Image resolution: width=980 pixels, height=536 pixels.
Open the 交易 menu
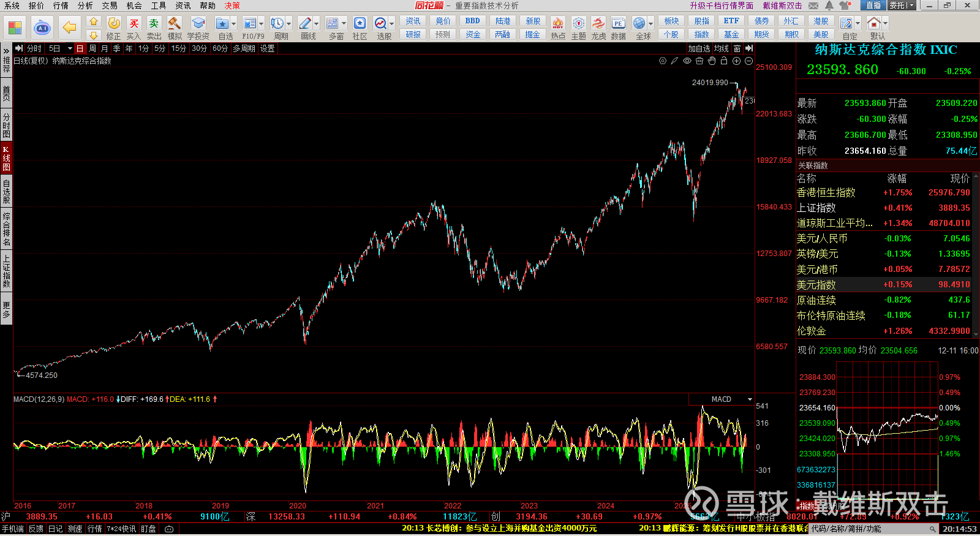coord(110,6)
